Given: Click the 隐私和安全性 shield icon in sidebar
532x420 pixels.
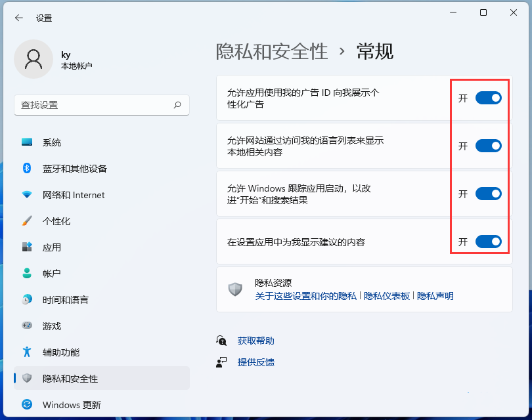Looking at the screenshot, I should click(x=27, y=378).
